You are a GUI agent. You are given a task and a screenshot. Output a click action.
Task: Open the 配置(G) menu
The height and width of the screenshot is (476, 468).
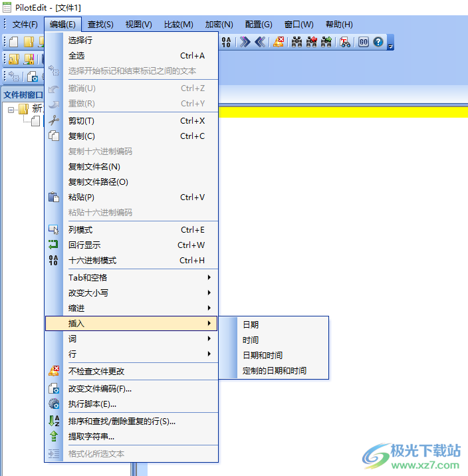pos(259,25)
